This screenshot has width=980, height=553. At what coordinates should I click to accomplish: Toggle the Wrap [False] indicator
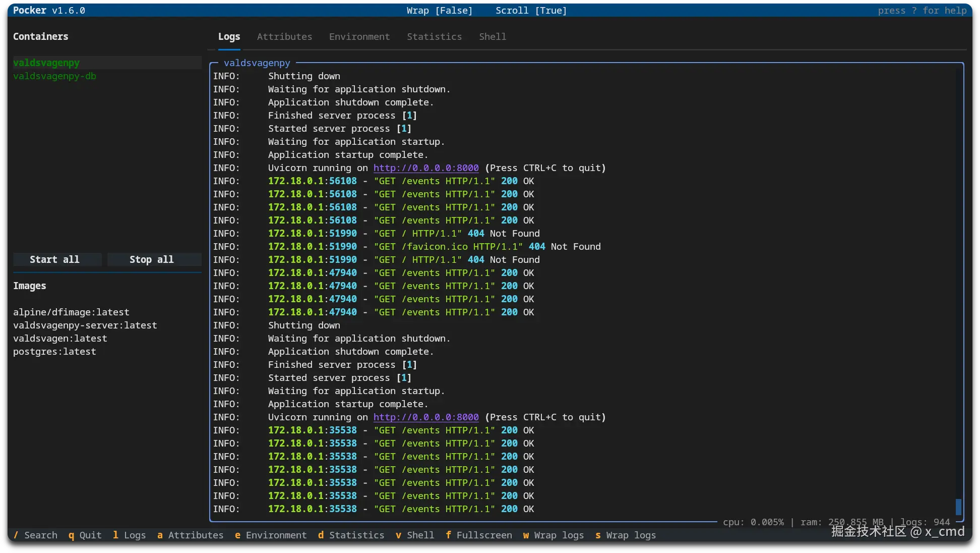pos(440,11)
